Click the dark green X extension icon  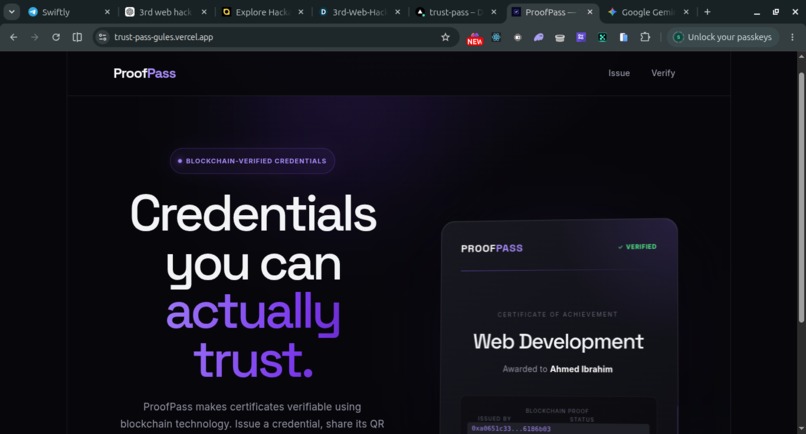602,37
